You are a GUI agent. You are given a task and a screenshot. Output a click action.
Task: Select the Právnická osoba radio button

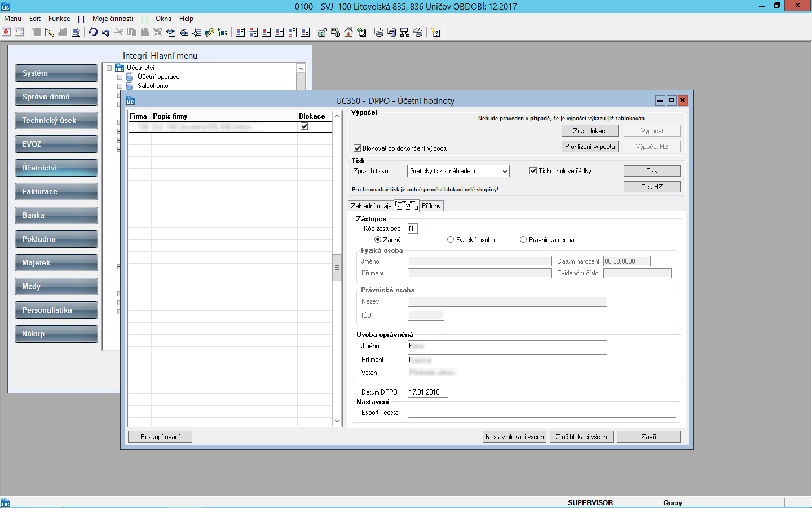pos(523,240)
